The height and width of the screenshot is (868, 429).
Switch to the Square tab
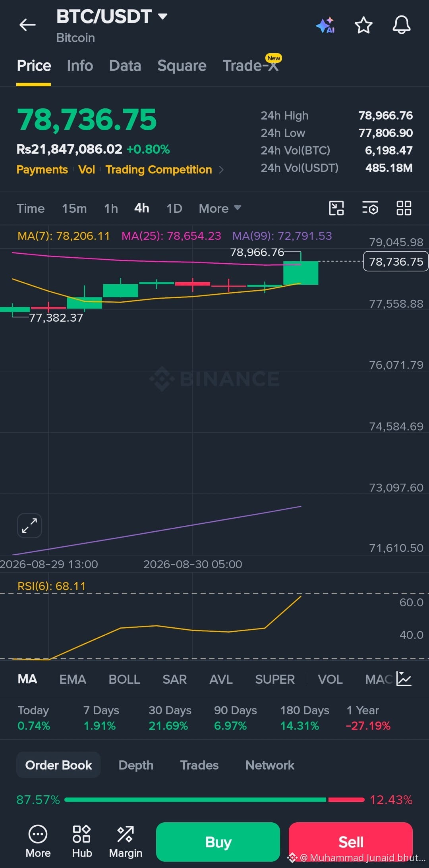[x=182, y=66]
